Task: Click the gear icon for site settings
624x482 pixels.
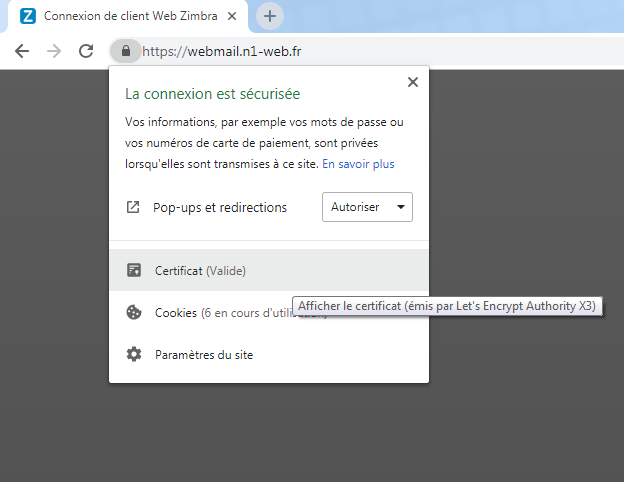Action: pos(133,354)
